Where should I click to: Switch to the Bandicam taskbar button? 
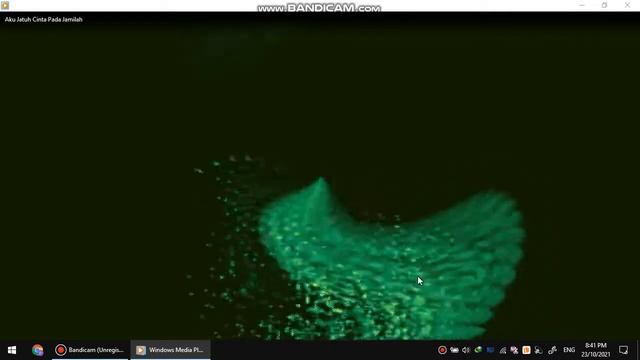(90, 350)
